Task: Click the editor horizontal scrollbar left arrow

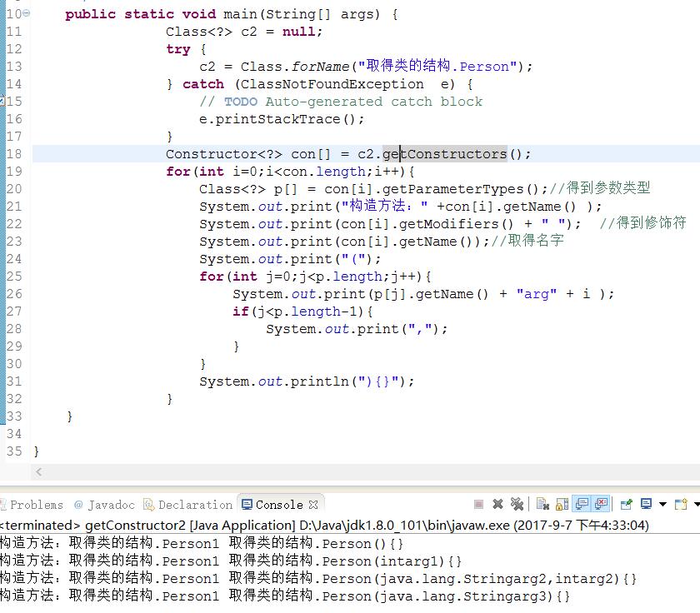Action: point(39,471)
